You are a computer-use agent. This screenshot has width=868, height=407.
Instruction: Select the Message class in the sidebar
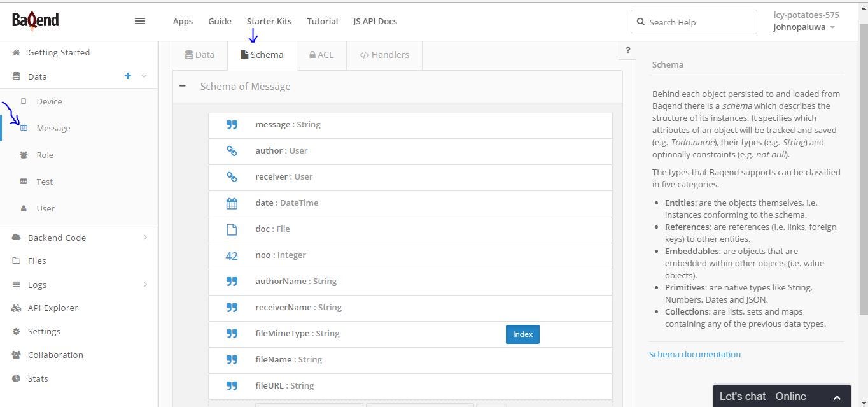click(53, 128)
